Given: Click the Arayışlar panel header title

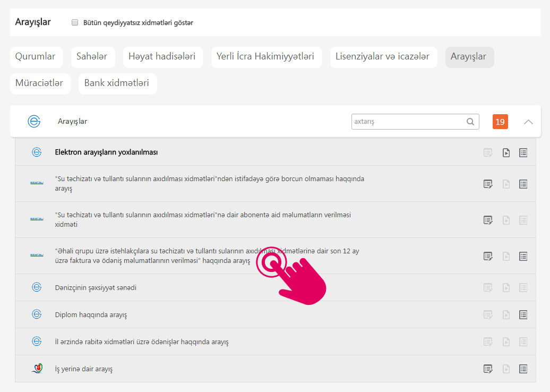Looking at the screenshot, I should click(72, 122).
